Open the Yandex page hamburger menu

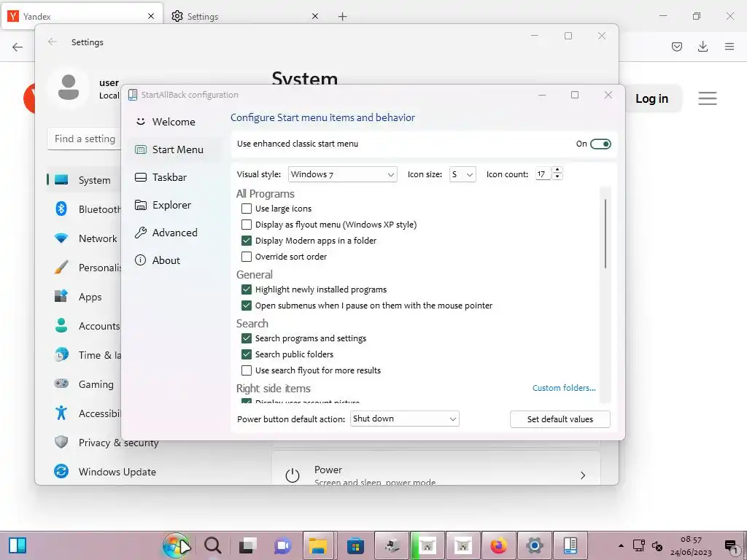(708, 98)
